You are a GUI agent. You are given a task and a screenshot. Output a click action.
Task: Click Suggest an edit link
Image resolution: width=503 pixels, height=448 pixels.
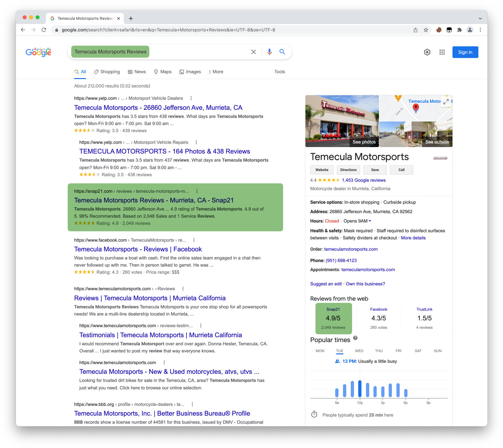click(326, 284)
